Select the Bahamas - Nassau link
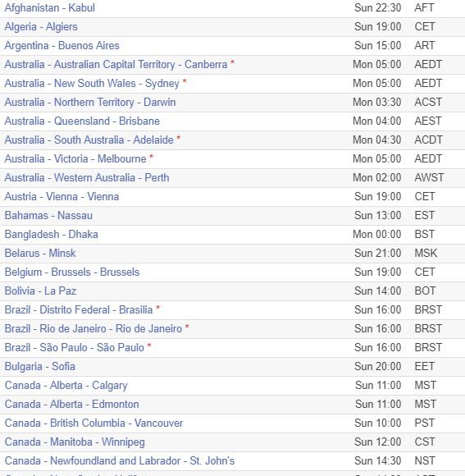 pos(48,215)
